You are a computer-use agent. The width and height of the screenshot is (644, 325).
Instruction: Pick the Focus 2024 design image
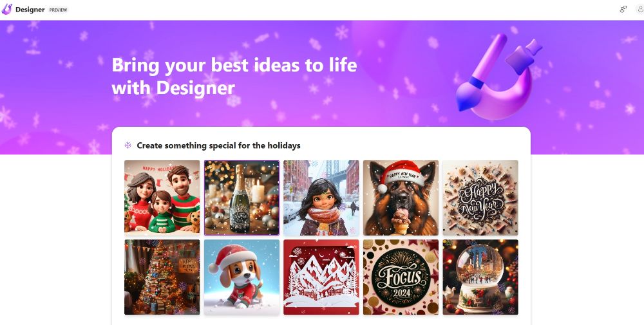pos(401,277)
